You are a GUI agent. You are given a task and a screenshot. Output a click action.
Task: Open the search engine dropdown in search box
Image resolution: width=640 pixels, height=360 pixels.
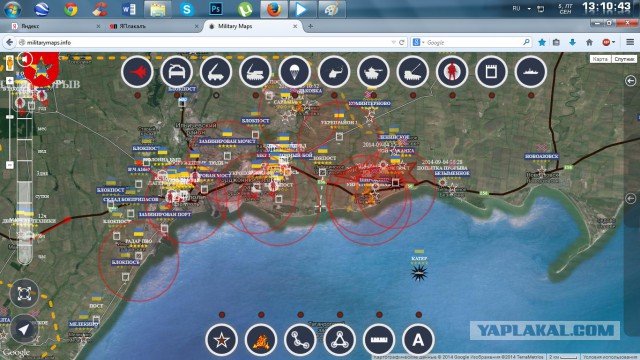click(x=418, y=42)
